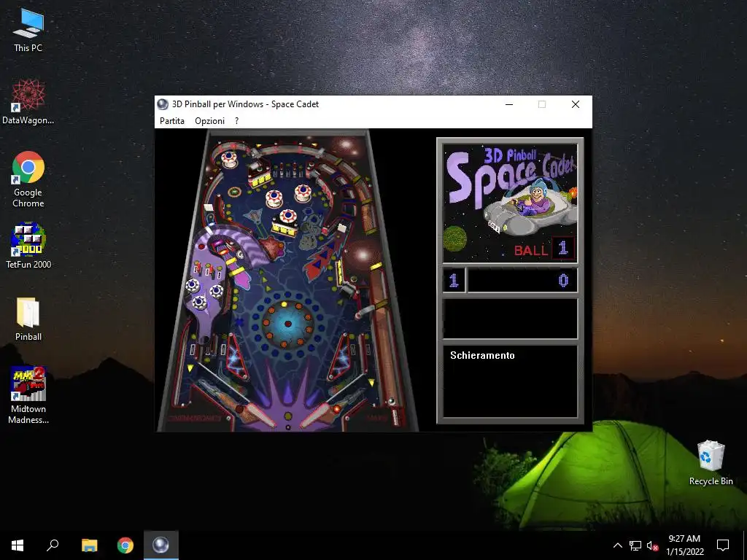Open the network status tray icon
The image size is (747, 560).
635,545
